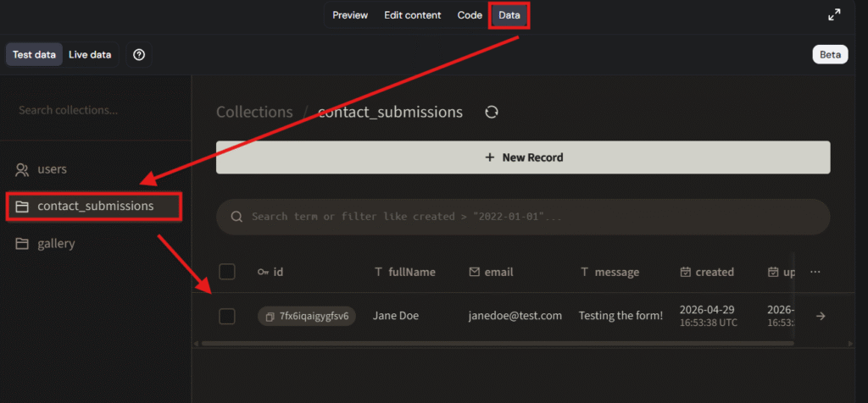Sort by the fullName column header
This screenshot has height=403, width=868.
(404, 272)
